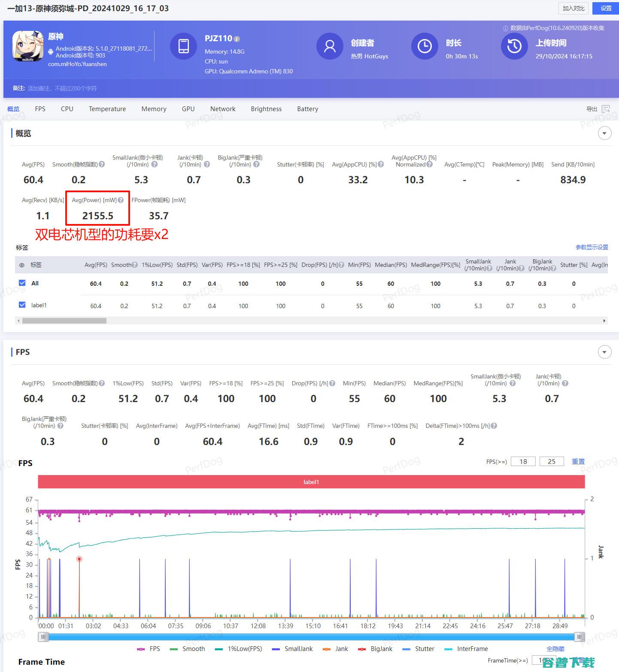Click the 加入对比 button
Image resolution: width=619 pixels, height=672 pixels.
(573, 8)
